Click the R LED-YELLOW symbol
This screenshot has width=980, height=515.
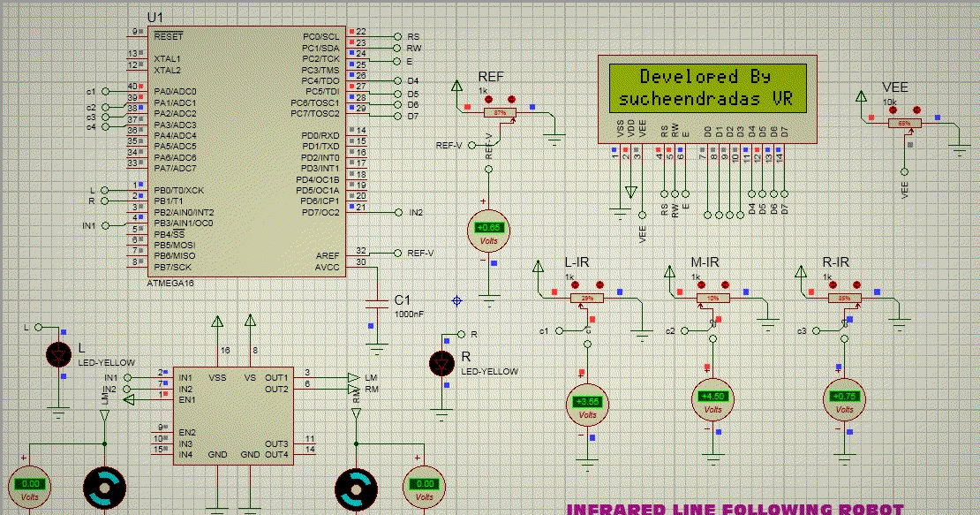[441, 364]
